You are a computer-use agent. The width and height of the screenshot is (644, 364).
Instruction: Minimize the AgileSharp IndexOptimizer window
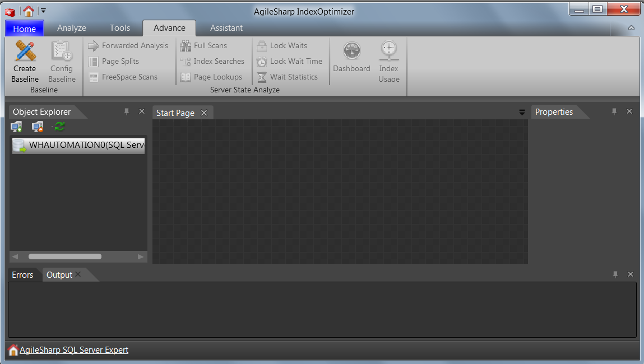[579, 10]
